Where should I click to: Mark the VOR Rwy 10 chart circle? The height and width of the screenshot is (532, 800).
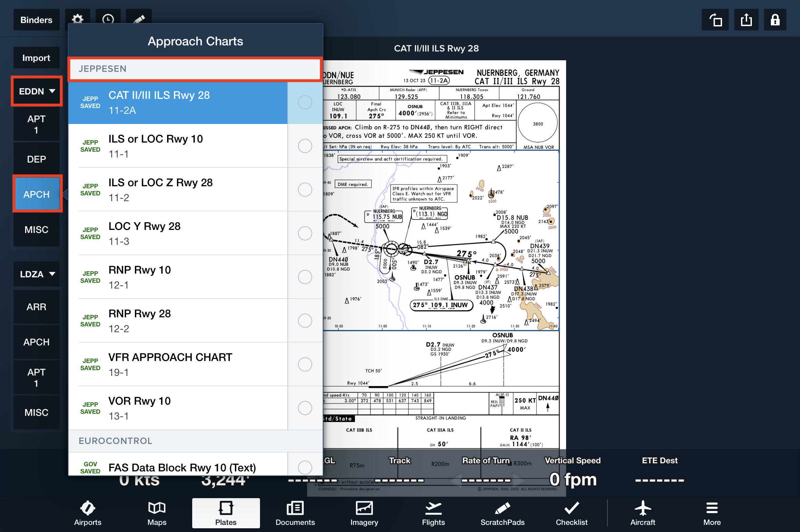coord(305,408)
